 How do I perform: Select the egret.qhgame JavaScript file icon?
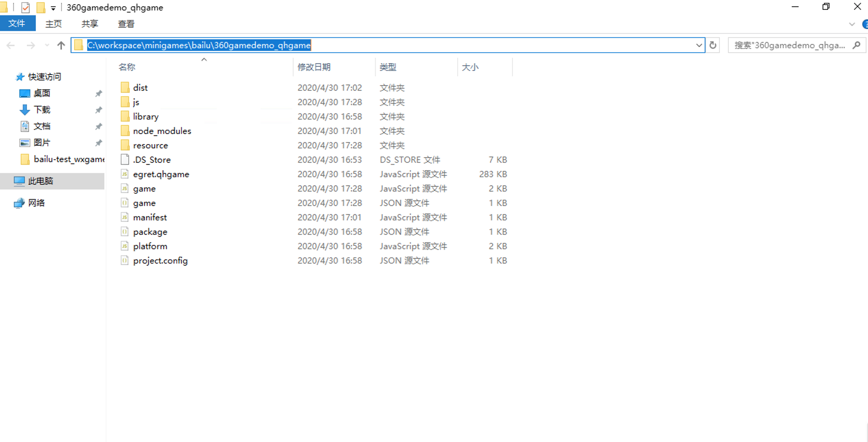point(125,174)
